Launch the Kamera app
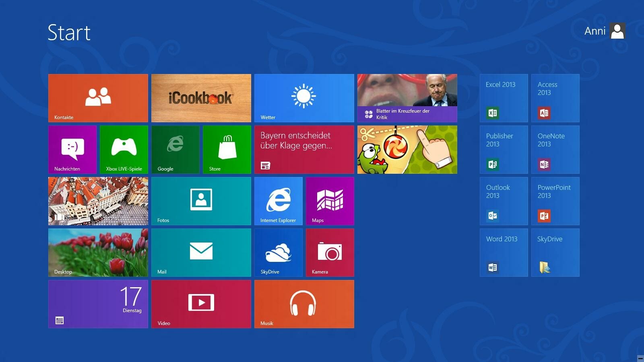Image resolution: width=644 pixels, height=362 pixels. (x=330, y=252)
